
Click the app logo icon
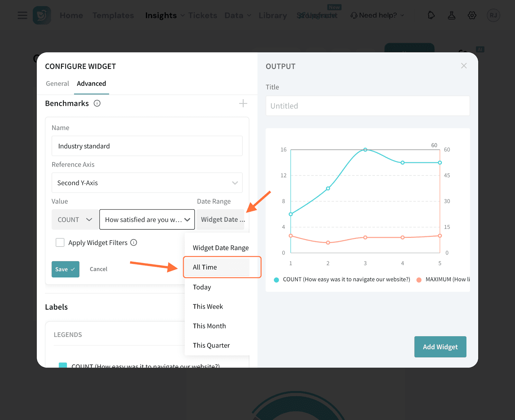(x=42, y=15)
